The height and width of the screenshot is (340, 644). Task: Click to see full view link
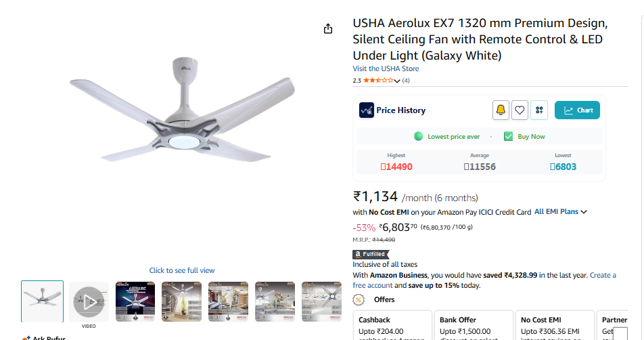[x=181, y=270]
